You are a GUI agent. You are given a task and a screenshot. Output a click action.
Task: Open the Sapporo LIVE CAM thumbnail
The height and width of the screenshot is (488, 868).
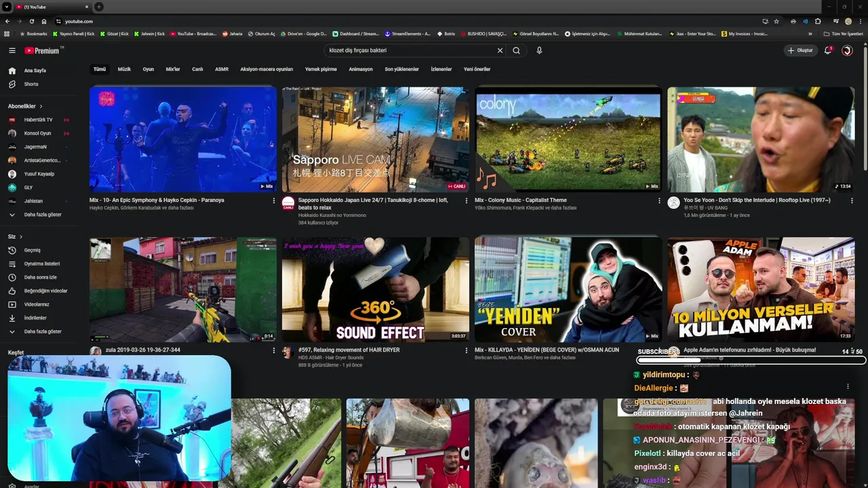(376, 139)
